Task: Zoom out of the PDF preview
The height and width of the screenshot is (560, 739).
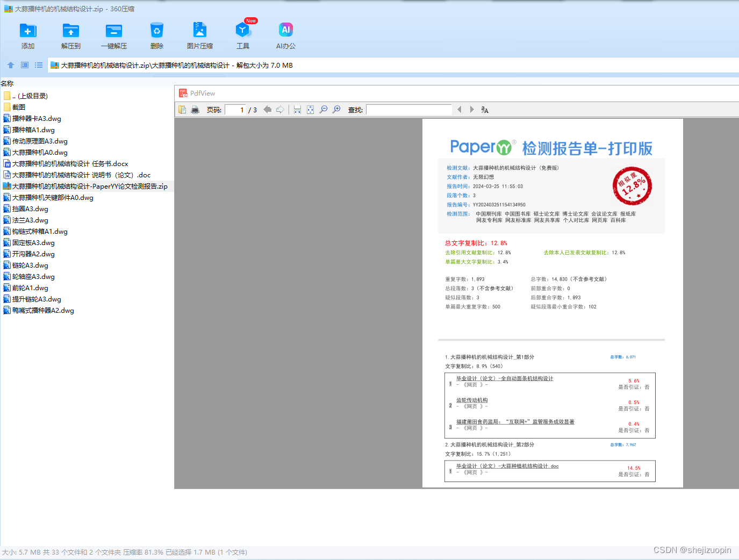Action: coord(324,110)
